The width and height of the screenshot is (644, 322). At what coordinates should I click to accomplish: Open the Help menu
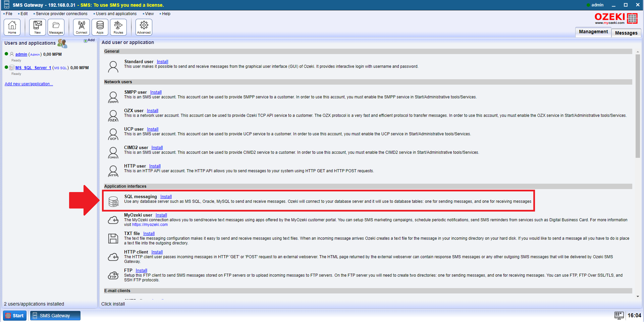coord(166,14)
